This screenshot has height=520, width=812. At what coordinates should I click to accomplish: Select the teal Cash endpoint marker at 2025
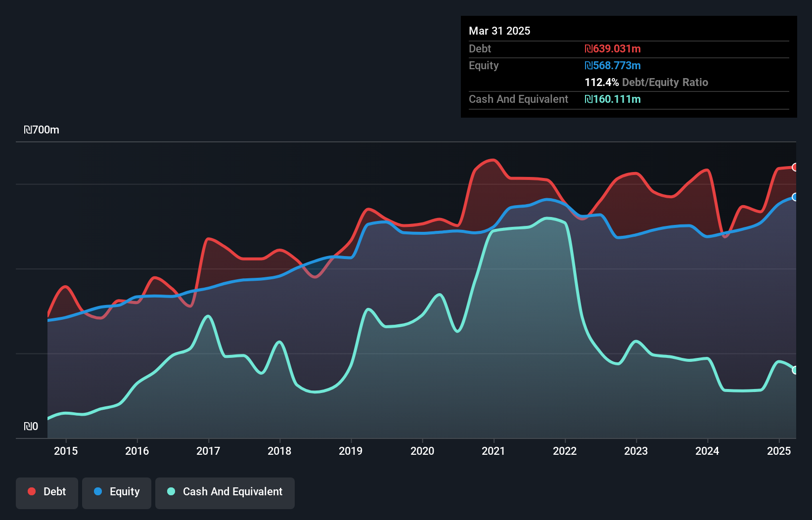795,370
